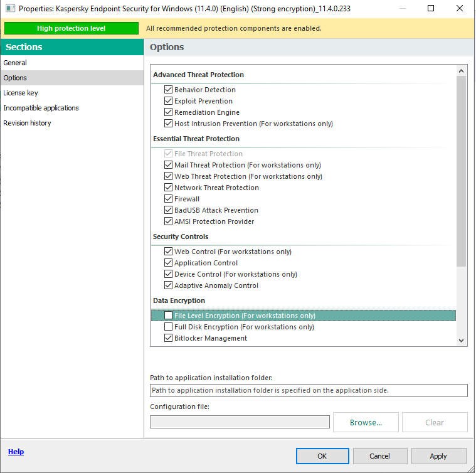Maximize the Properties window
Viewport: 476px width, 473px height.
point(431,8)
